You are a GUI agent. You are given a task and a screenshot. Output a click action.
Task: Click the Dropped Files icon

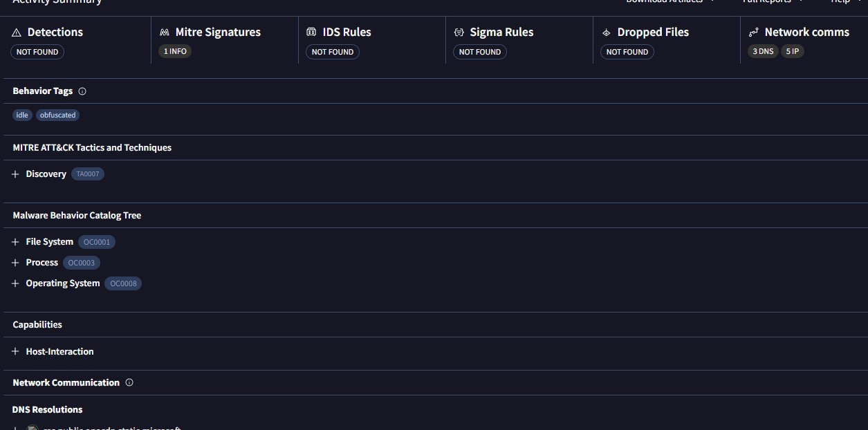[607, 32]
